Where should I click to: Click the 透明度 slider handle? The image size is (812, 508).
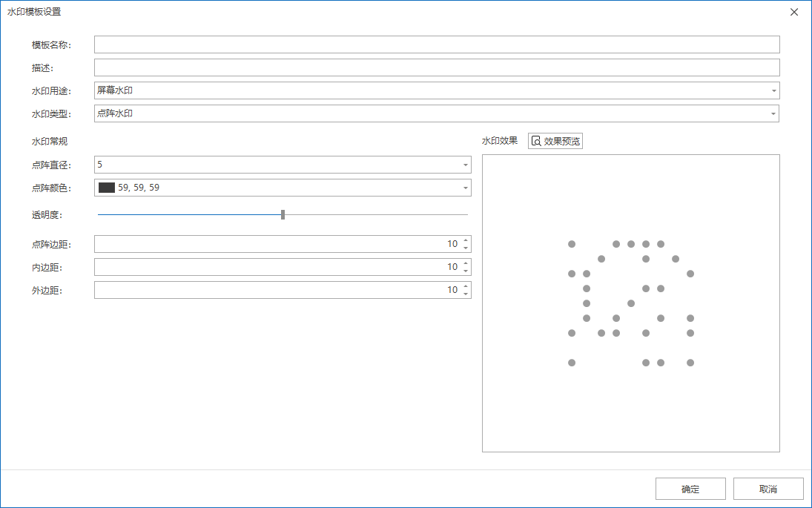283,214
